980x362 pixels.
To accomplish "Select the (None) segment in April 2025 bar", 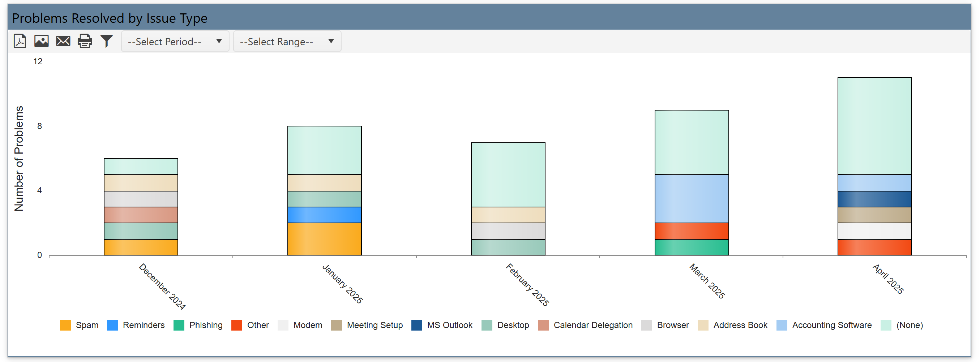I will click(x=874, y=126).
